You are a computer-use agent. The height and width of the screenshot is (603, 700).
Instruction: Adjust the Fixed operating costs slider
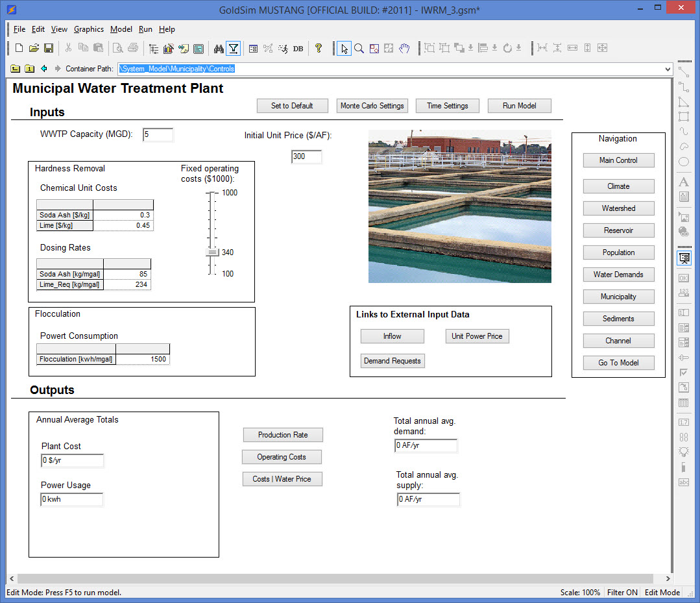click(x=211, y=252)
